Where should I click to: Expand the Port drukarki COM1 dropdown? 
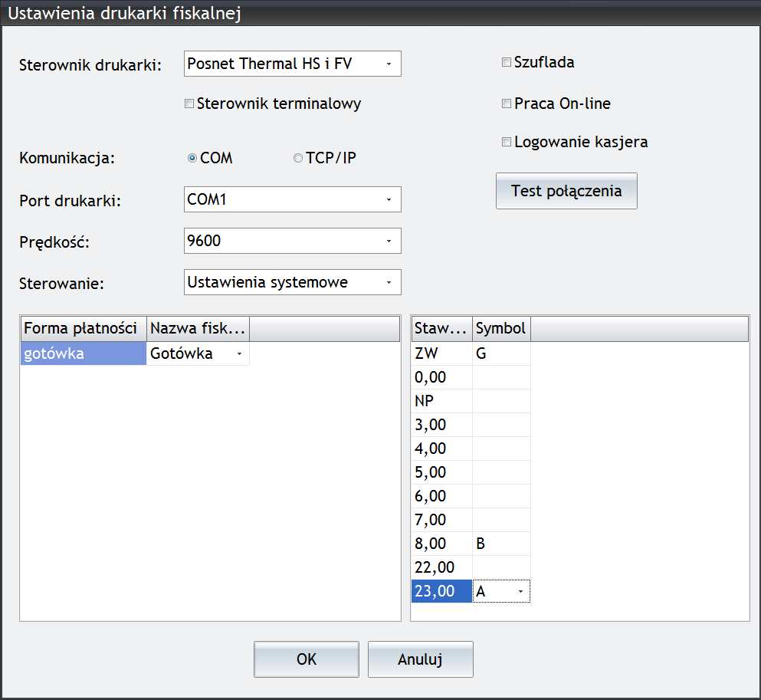pos(293,199)
